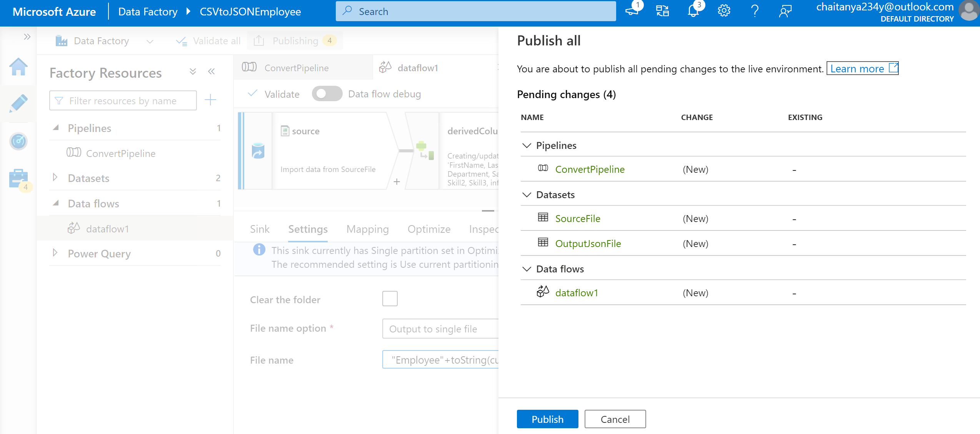The image size is (980, 434).
Task: Click the Publish button
Action: coord(547,419)
